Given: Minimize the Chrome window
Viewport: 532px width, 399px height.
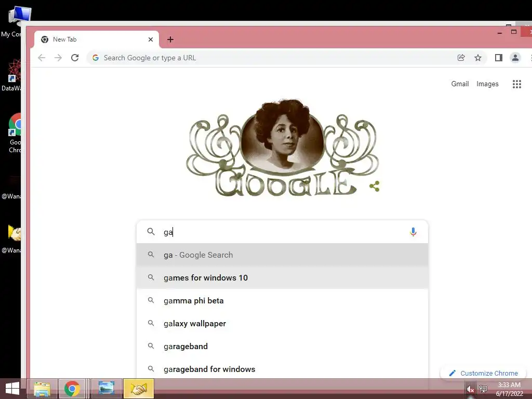Looking at the screenshot, I should pyautogui.click(x=500, y=33).
